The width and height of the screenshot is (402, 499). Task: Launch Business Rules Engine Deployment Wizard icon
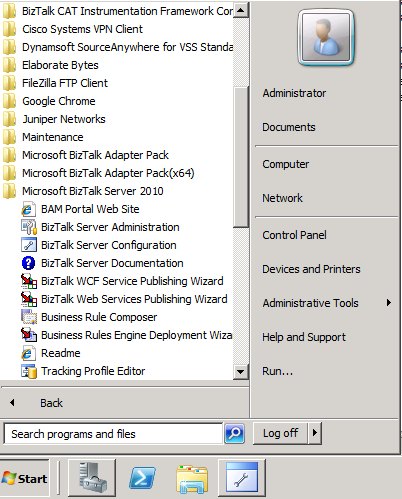[x=29, y=335]
